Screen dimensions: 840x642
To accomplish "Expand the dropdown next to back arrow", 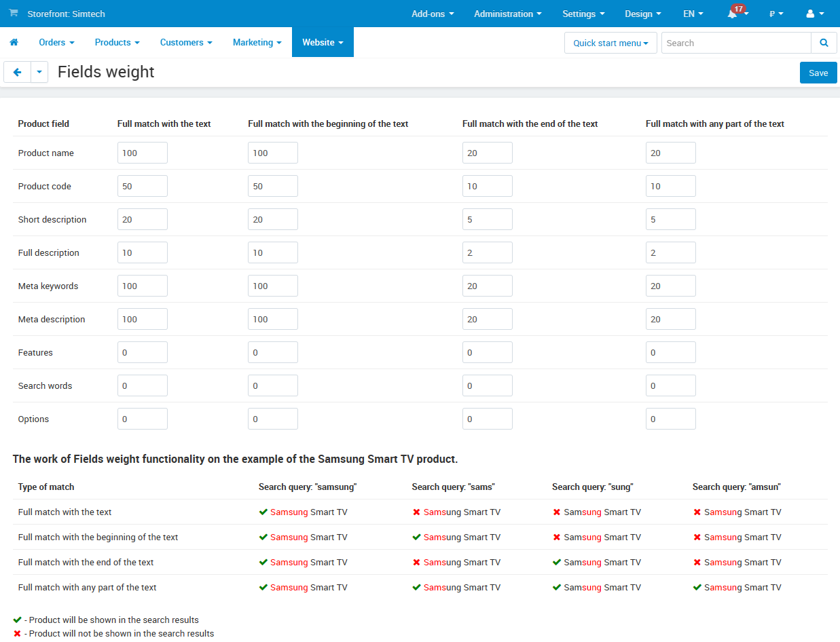I will pos(39,72).
